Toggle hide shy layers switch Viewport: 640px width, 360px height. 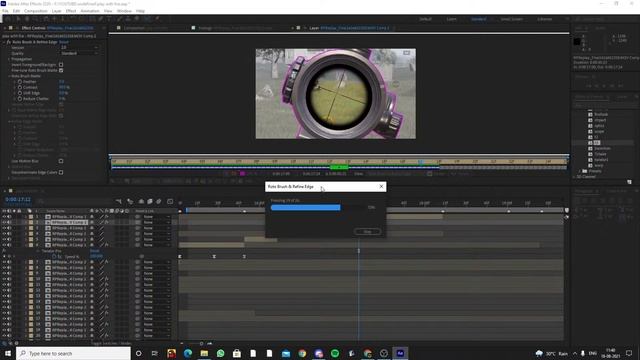point(141,201)
